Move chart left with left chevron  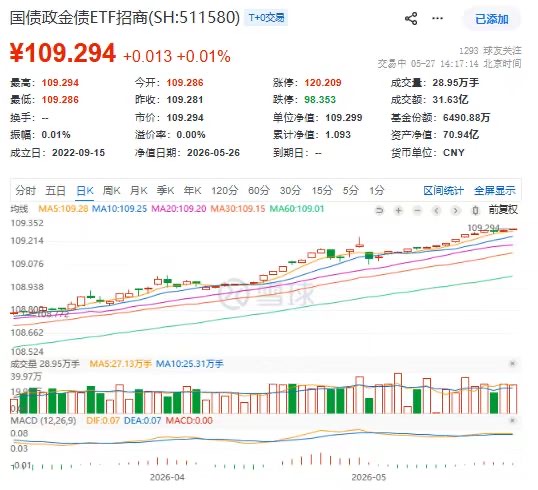(x=436, y=210)
